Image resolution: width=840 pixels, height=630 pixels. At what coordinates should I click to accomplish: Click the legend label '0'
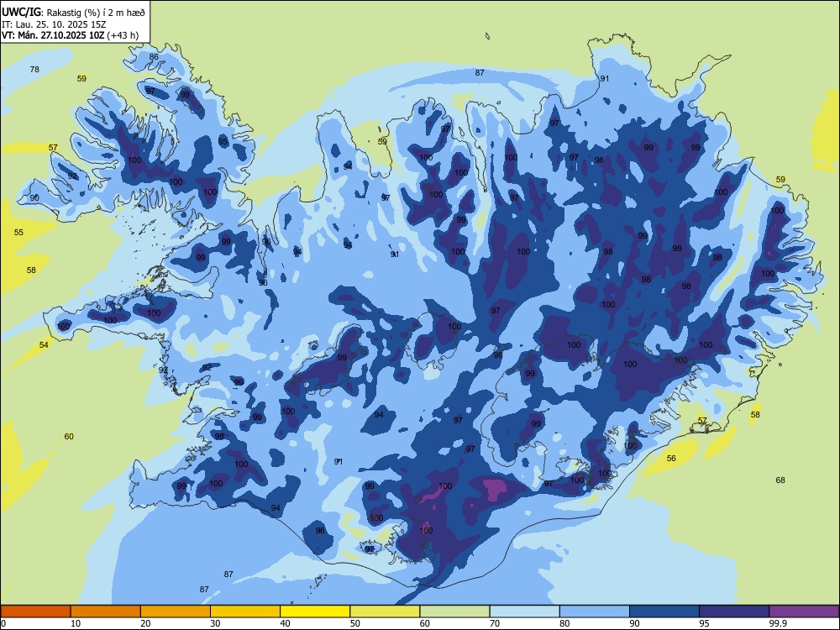(x=3, y=623)
